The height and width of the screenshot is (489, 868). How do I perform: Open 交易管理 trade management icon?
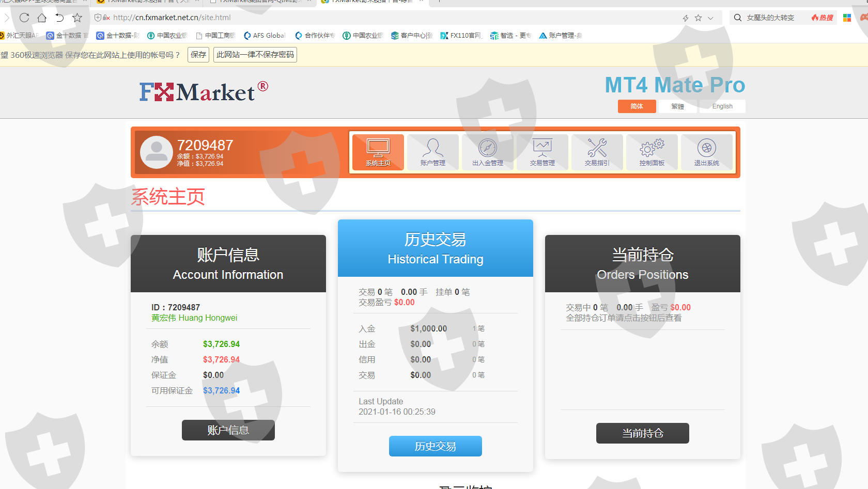click(542, 152)
